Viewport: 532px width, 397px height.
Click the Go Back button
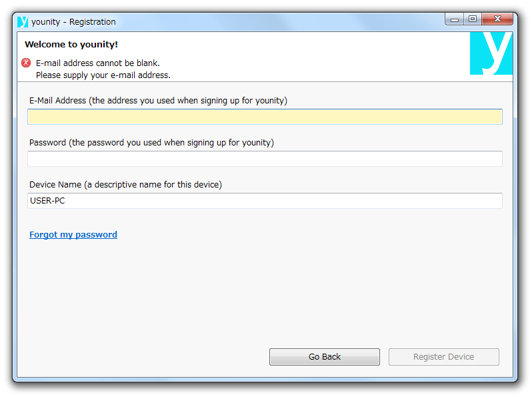tap(325, 356)
